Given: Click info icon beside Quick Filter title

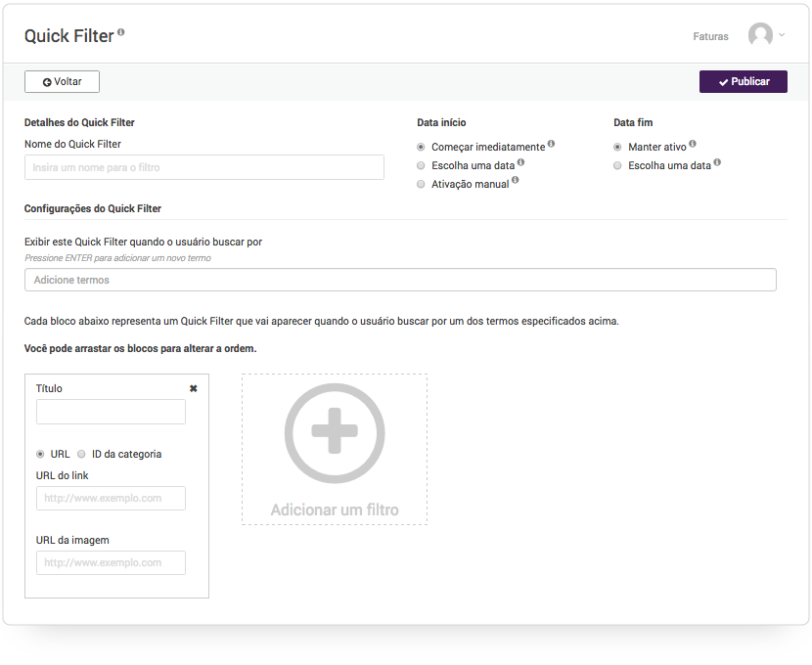Looking at the screenshot, I should click(120, 32).
